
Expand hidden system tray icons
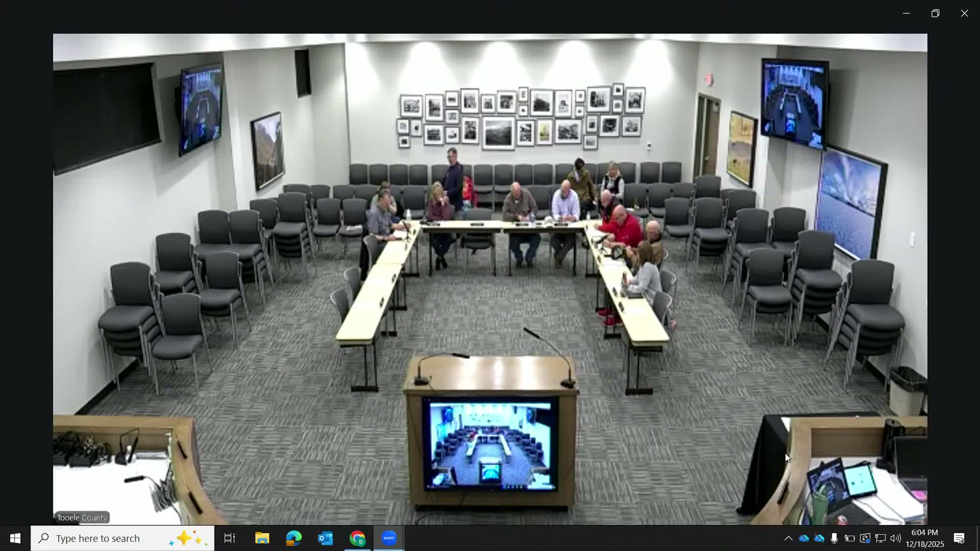click(x=788, y=538)
